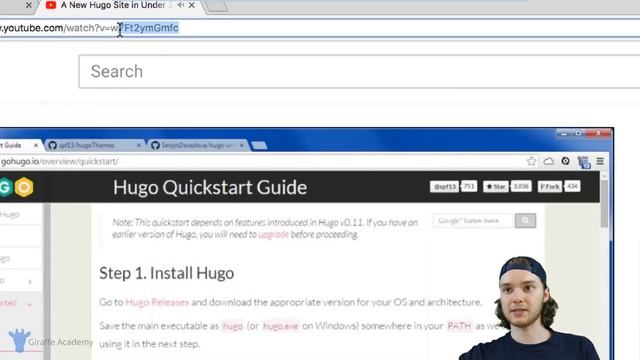Click the GitHub Fork button
Screen dimensions: 640x360
[x=550, y=187]
